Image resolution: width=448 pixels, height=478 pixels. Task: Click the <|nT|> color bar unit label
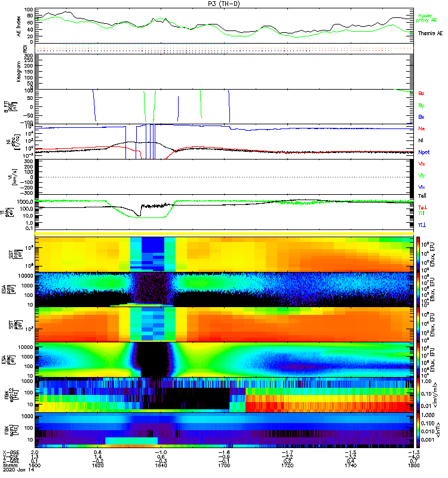pyautogui.click(x=439, y=430)
